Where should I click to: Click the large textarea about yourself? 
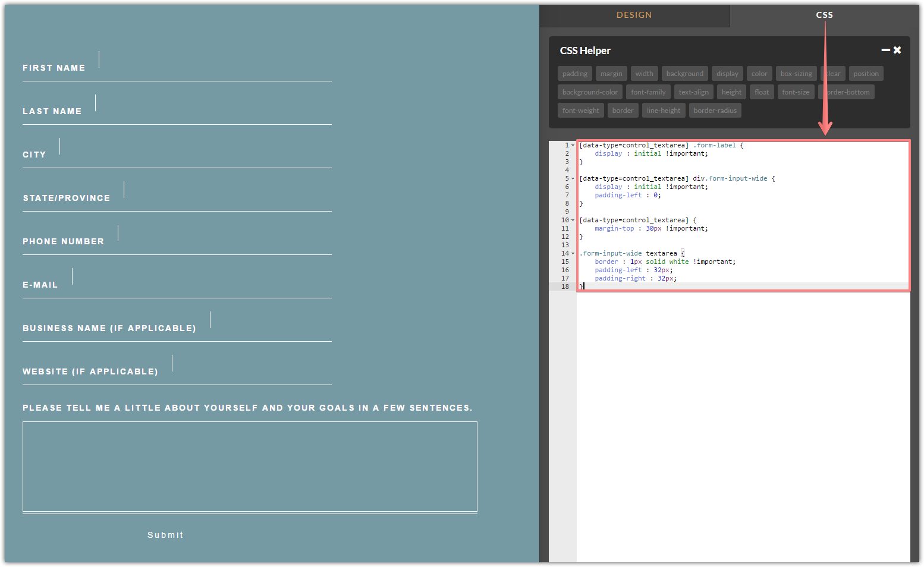(250, 467)
